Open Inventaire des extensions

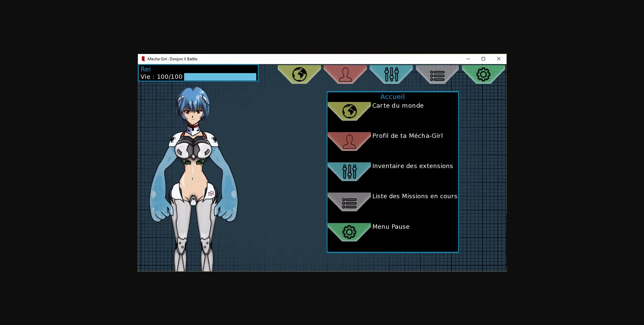point(413,166)
